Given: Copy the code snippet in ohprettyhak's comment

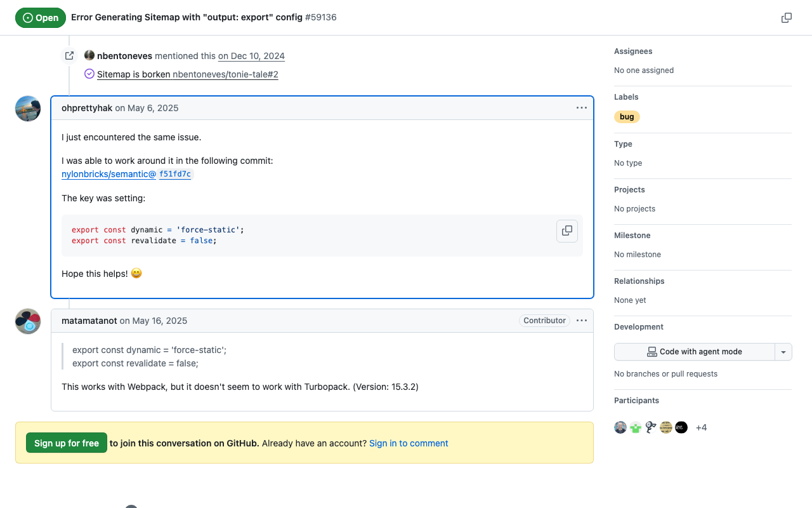Looking at the screenshot, I should pos(566,231).
